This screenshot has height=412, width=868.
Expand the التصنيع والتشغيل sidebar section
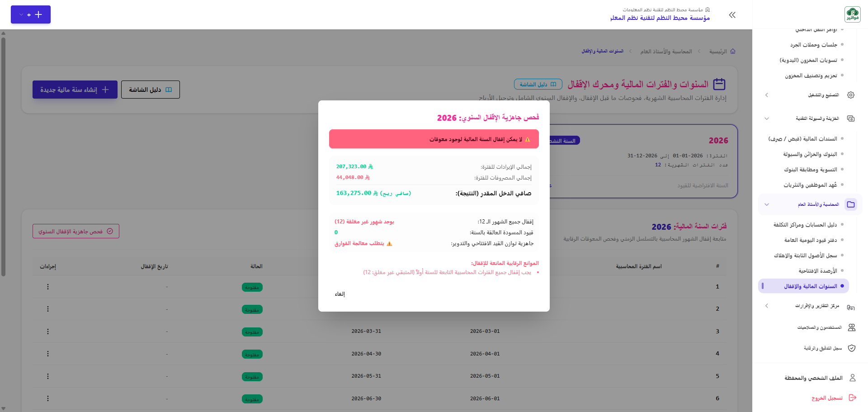pyautogui.click(x=767, y=95)
